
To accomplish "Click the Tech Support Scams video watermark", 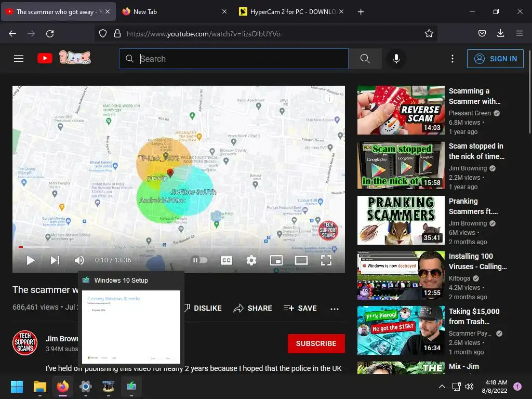I will coord(328,230).
